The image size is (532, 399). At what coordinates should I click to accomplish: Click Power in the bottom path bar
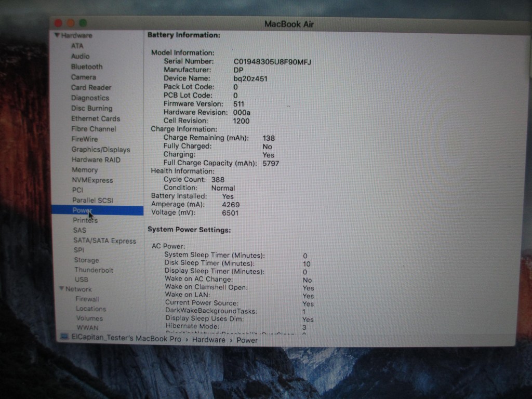coord(247,340)
